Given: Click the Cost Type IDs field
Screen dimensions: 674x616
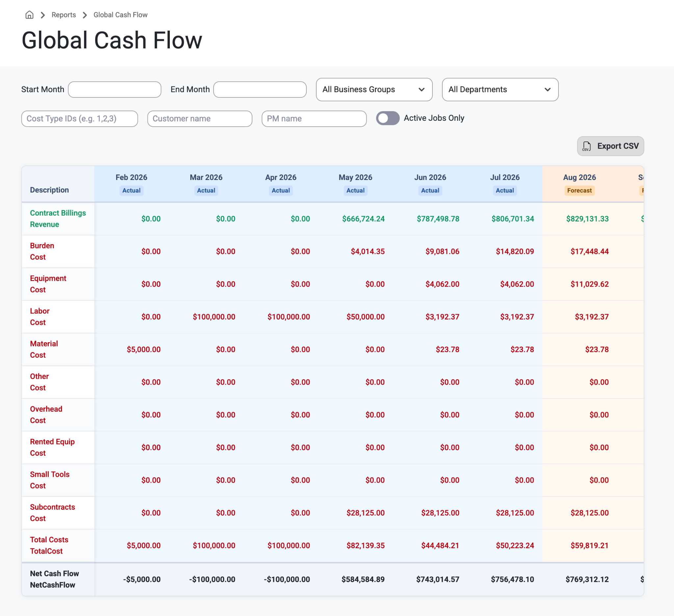Looking at the screenshot, I should coord(80,119).
